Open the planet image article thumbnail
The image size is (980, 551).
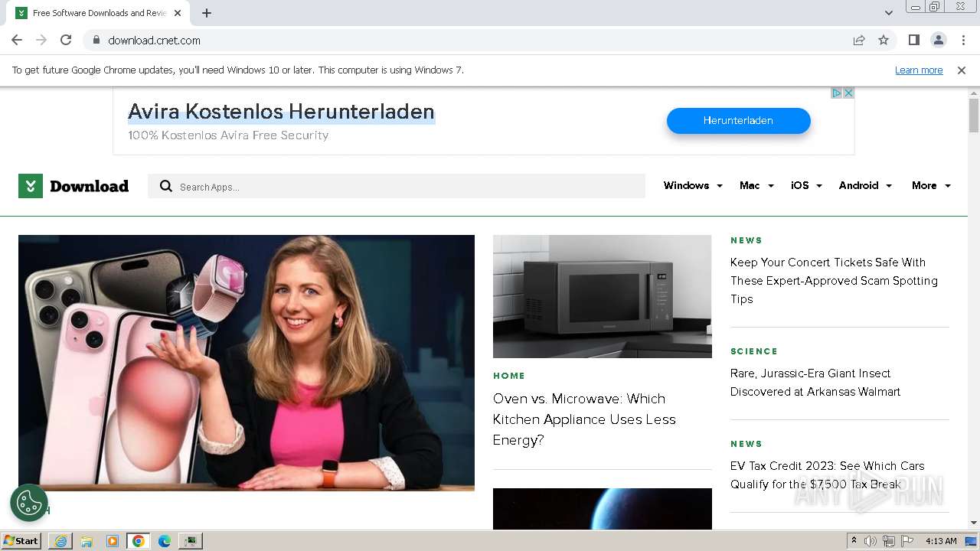coord(603,509)
